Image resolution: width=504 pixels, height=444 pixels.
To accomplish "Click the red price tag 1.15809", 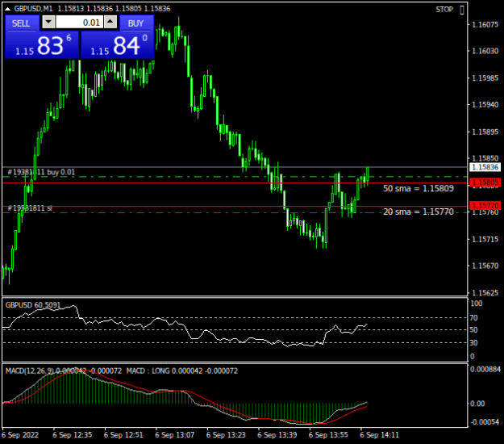I will point(485,182).
